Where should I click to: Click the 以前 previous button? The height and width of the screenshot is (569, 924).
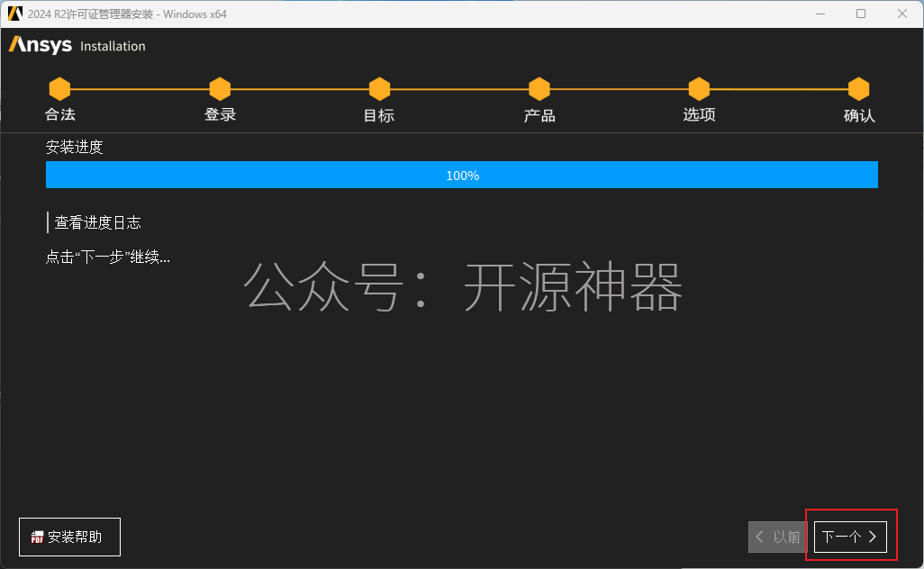coord(778,537)
